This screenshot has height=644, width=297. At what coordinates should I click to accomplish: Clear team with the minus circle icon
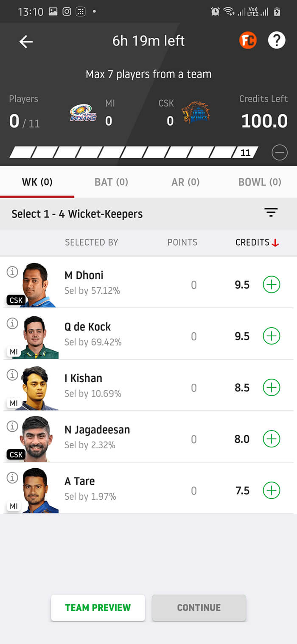(280, 152)
